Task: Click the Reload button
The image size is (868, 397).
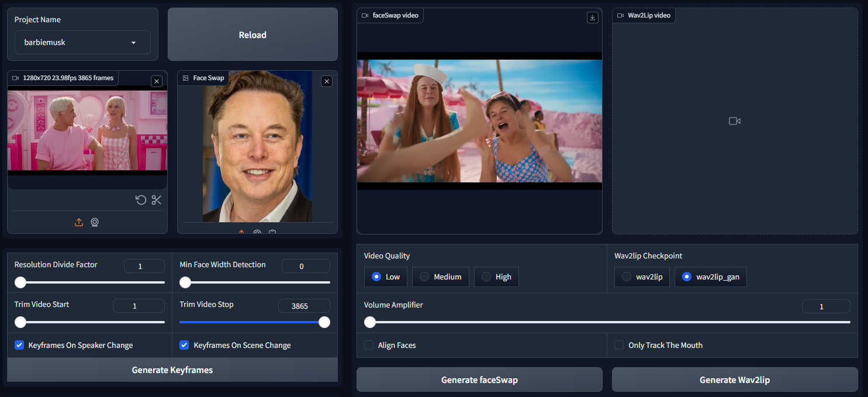Action: pyautogui.click(x=253, y=34)
